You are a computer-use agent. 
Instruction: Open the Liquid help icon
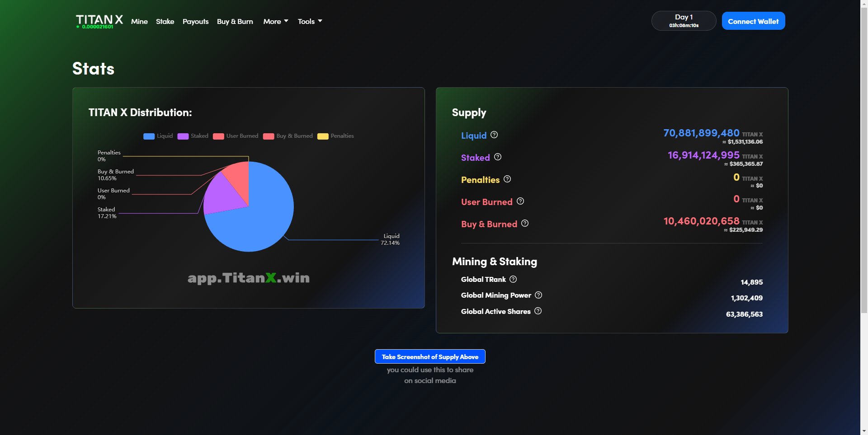(x=494, y=135)
